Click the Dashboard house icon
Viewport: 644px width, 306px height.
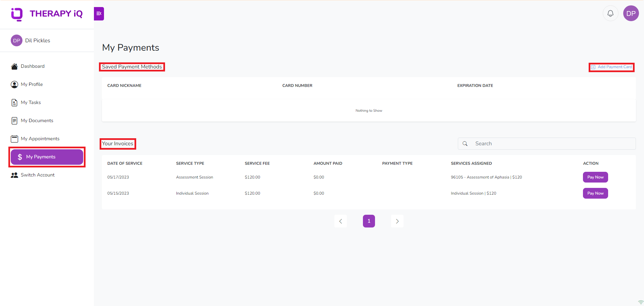coord(14,66)
